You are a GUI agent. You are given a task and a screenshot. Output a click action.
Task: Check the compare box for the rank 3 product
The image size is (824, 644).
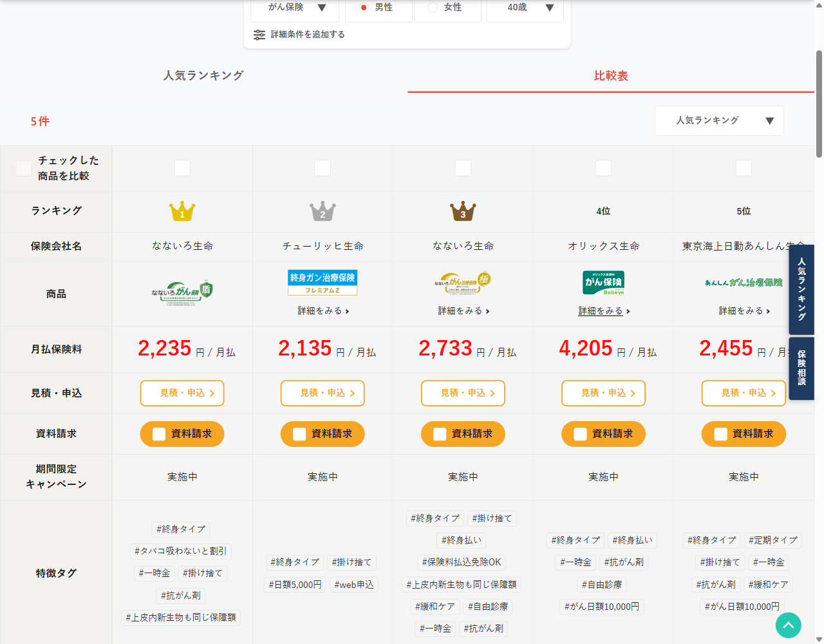(x=463, y=168)
